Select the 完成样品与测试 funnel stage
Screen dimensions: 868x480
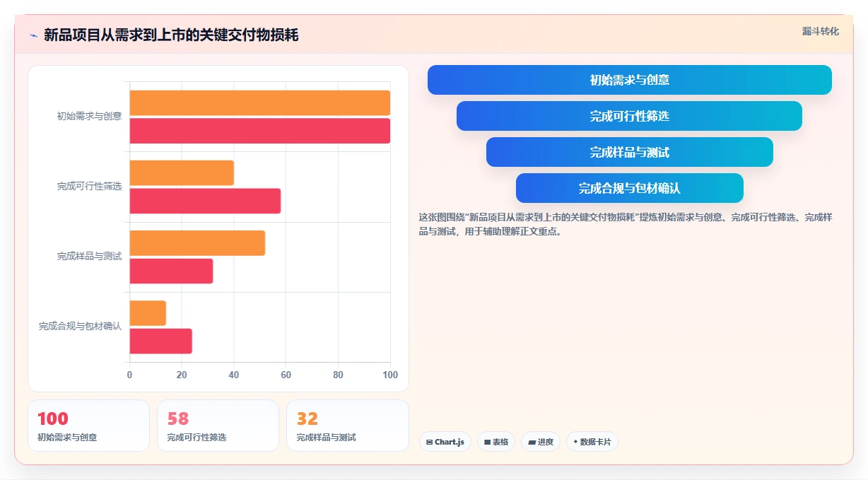(x=629, y=152)
